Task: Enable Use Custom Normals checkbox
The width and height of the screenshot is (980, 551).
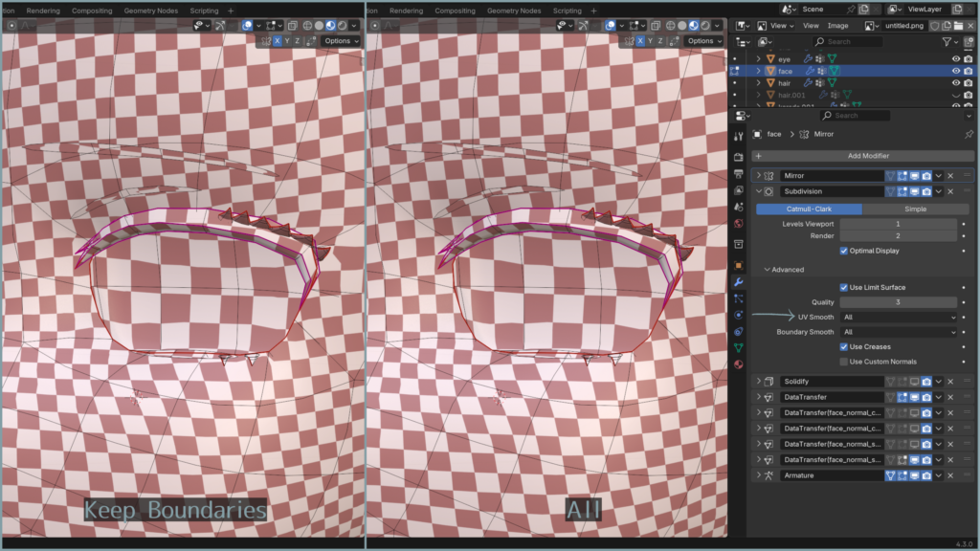Action: (843, 362)
